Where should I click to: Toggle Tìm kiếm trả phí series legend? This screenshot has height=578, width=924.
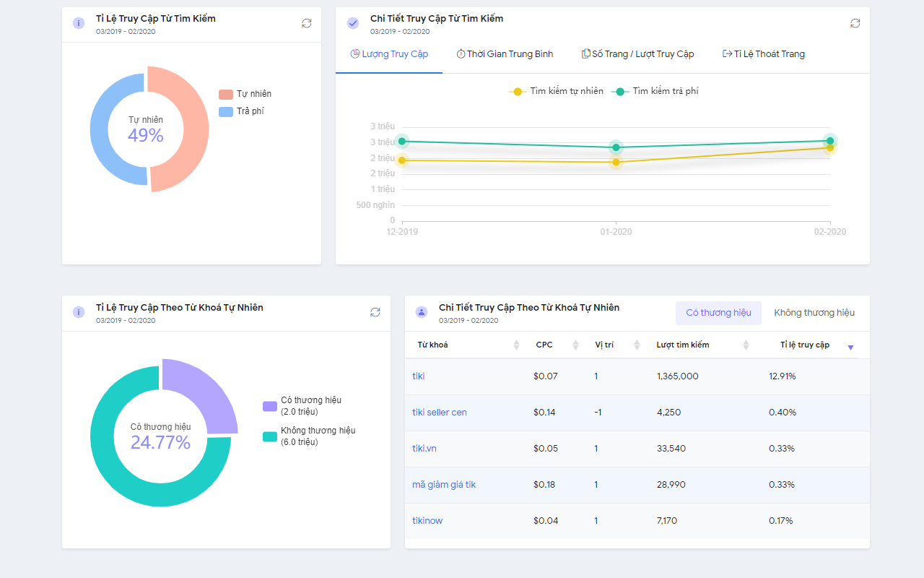tap(655, 91)
